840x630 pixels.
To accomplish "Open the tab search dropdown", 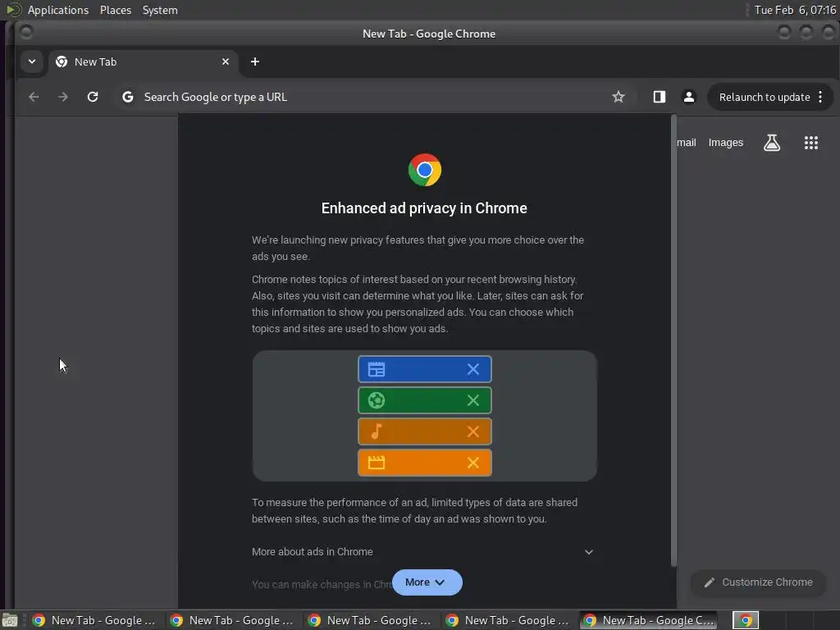I will pos(32,62).
